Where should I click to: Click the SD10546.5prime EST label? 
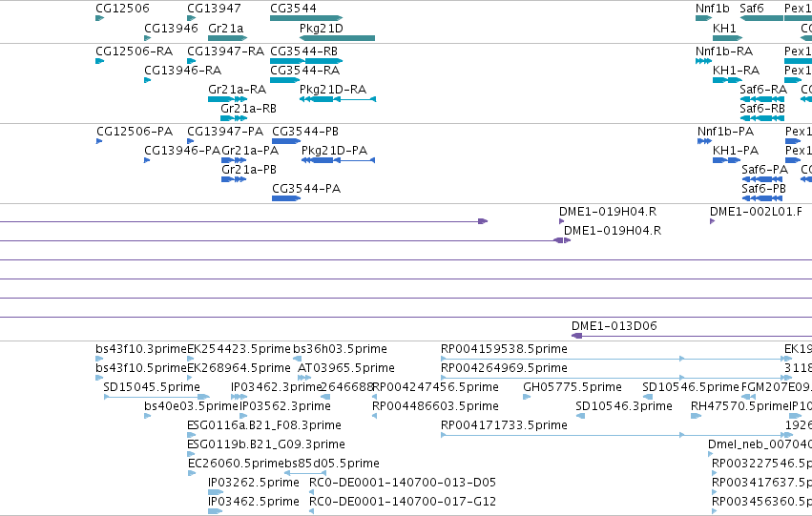click(691, 387)
